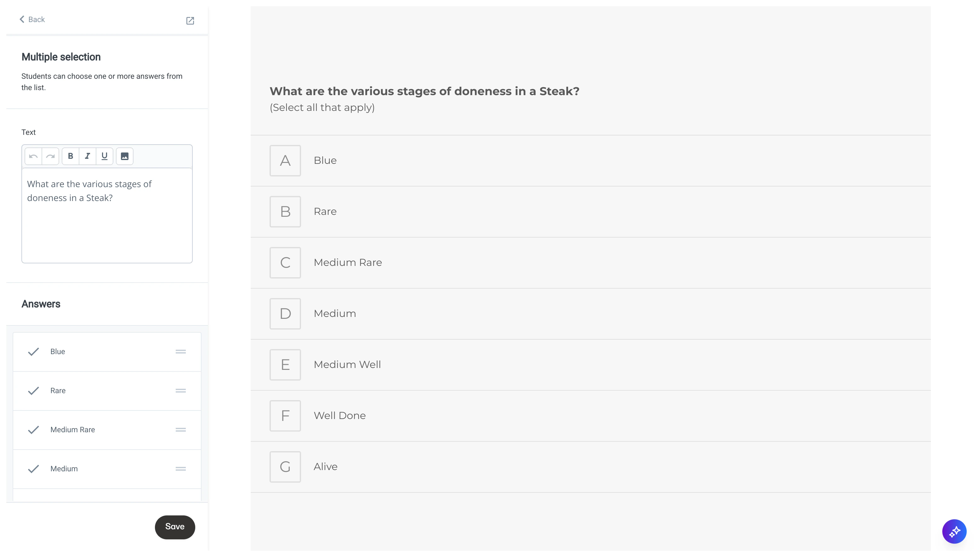Click the undo icon in the text editor

tap(33, 156)
